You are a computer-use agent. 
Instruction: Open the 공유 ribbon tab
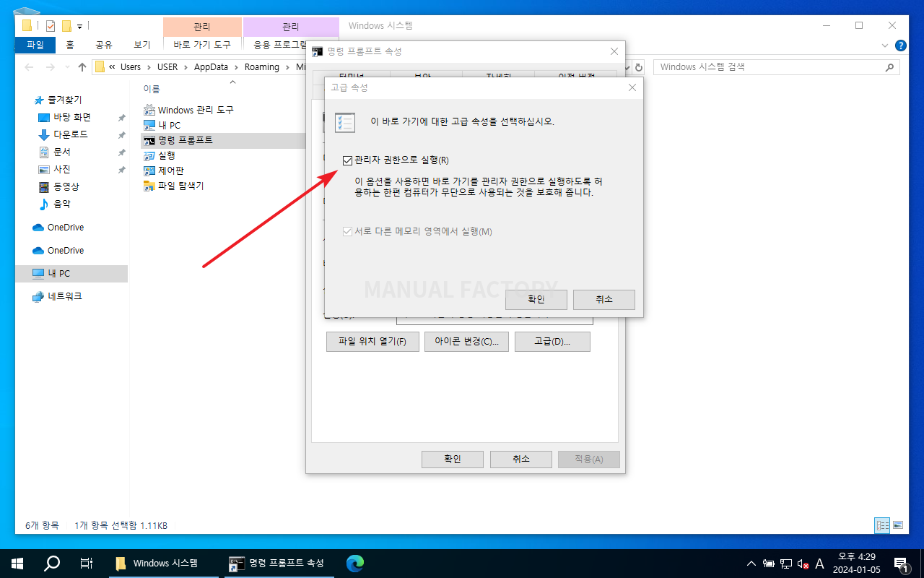pos(104,45)
